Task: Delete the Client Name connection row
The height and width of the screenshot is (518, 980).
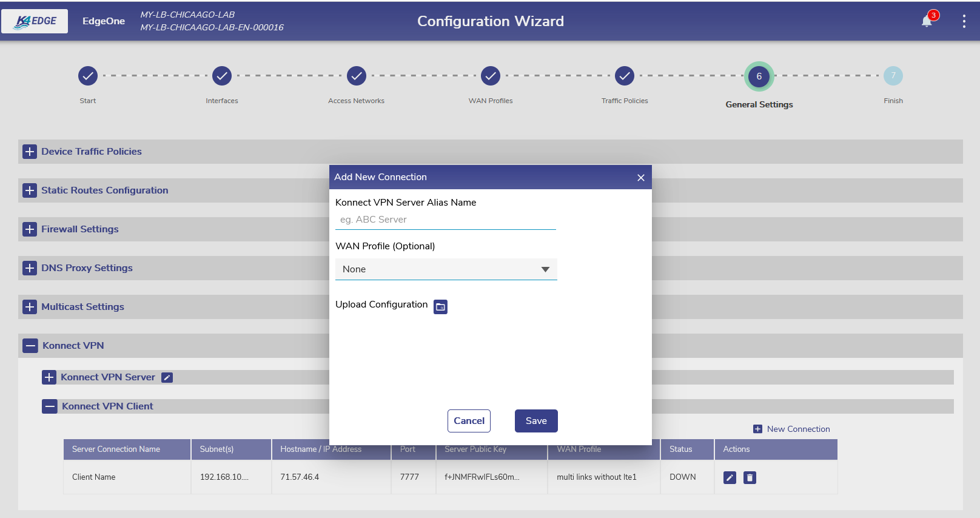Action: pos(750,478)
